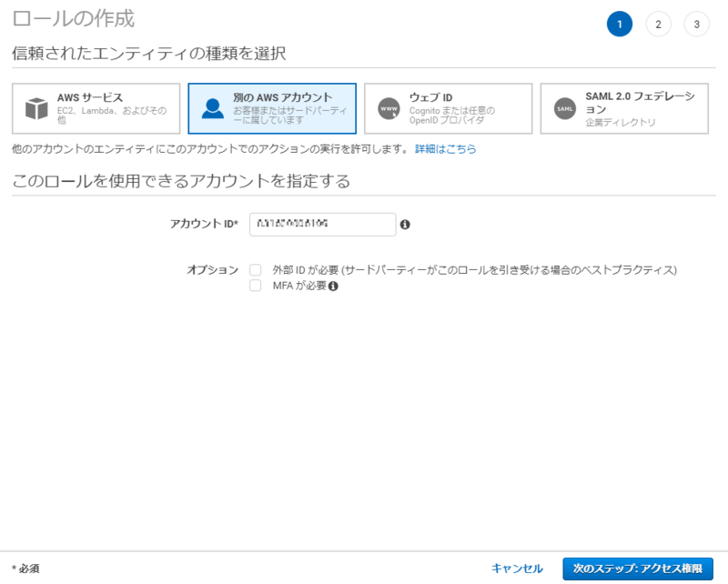Click 次のステップ: アクセス権限 button
Viewport: 728px width, 584px height.
click(x=638, y=569)
